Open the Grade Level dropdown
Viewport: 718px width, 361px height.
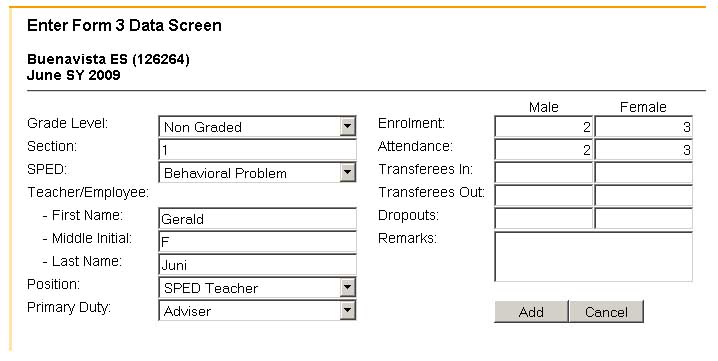click(x=257, y=126)
